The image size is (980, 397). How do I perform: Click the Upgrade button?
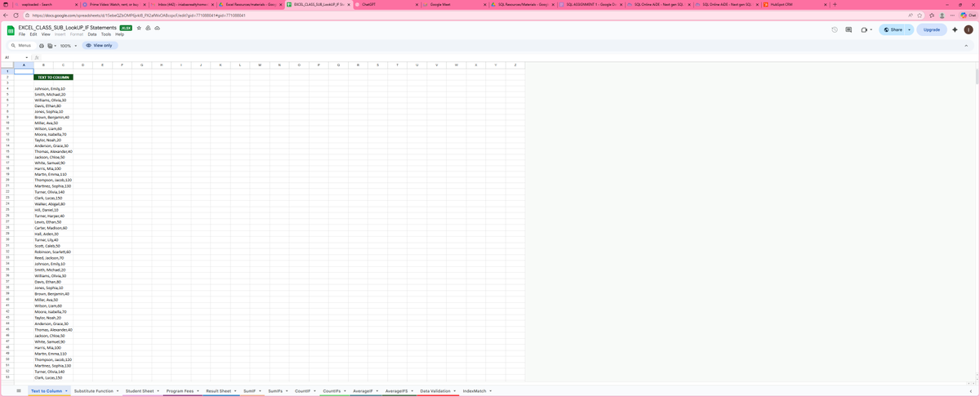tap(931, 29)
